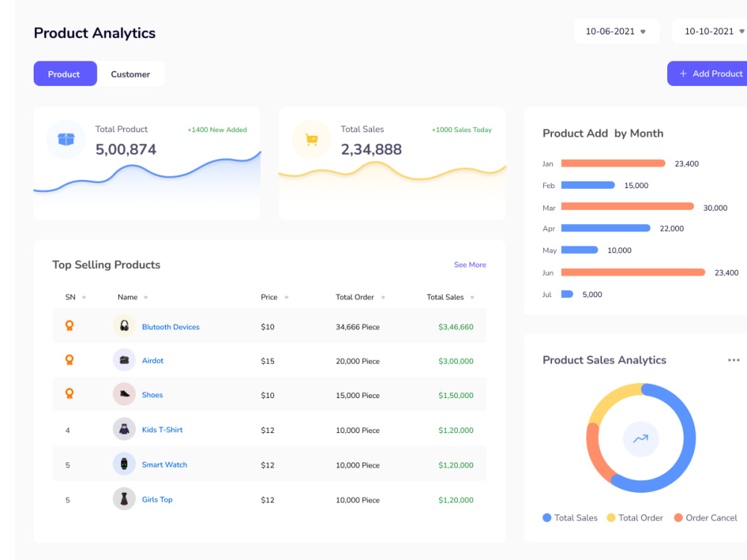Click the 5,000 value beside Jul

tap(592, 295)
